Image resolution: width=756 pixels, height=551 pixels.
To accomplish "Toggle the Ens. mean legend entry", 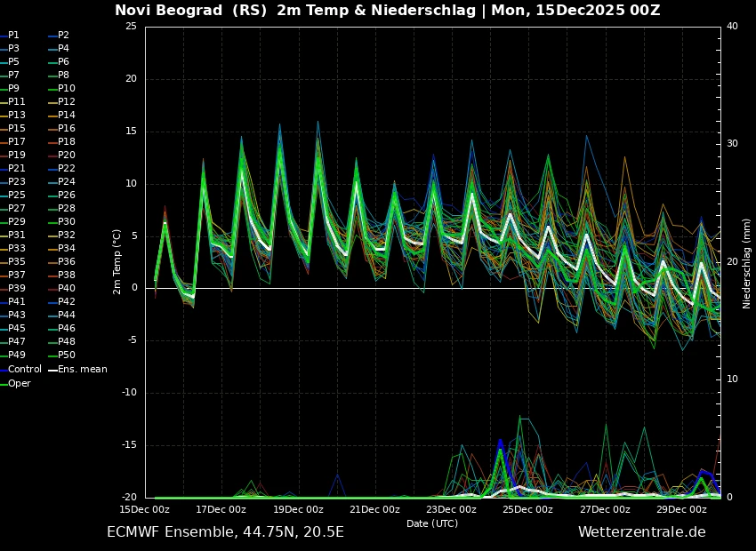I will [82, 369].
